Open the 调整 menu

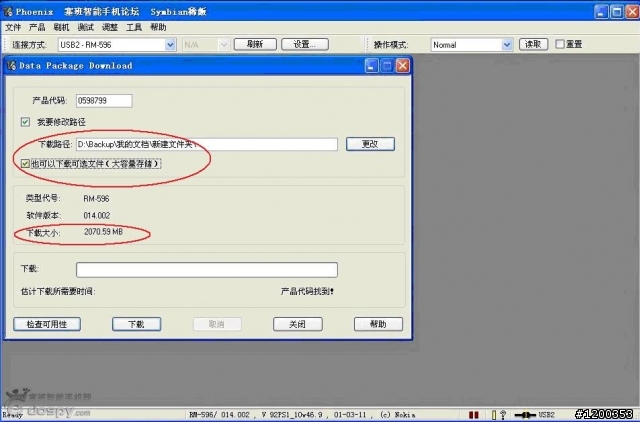click(109, 27)
